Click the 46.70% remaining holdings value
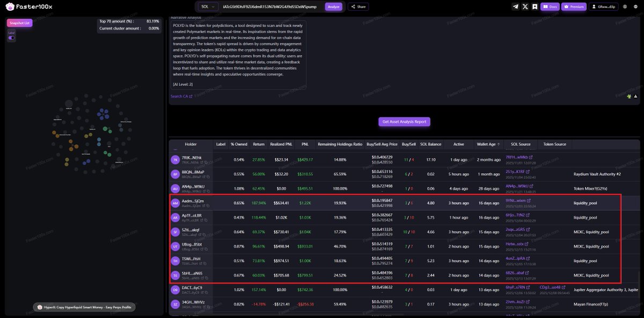644x318 pixels. tap(340, 247)
